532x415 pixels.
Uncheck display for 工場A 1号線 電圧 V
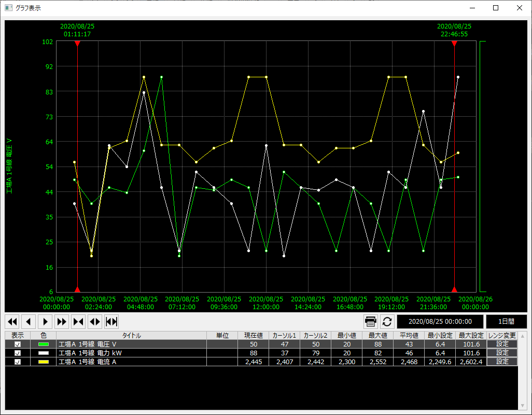(x=18, y=344)
